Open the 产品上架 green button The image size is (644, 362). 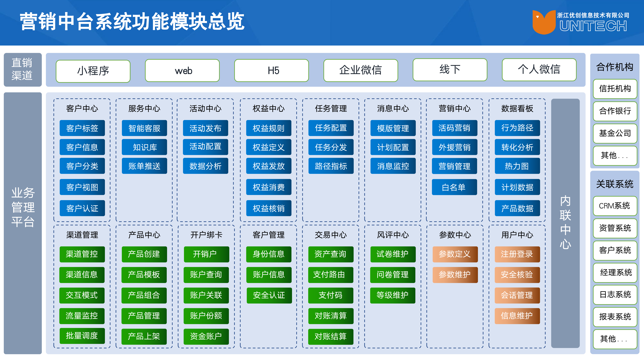pyautogui.click(x=144, y=336)
